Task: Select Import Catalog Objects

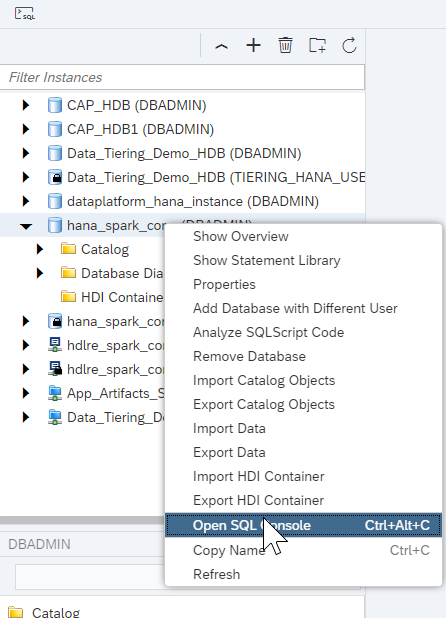Action: (x=303, y=381)
